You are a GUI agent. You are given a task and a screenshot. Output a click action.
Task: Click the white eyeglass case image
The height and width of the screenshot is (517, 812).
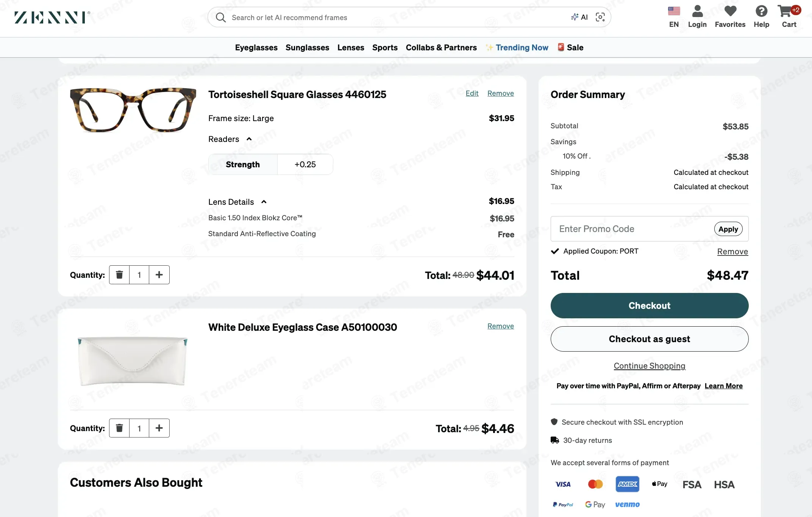pos(133,361)
